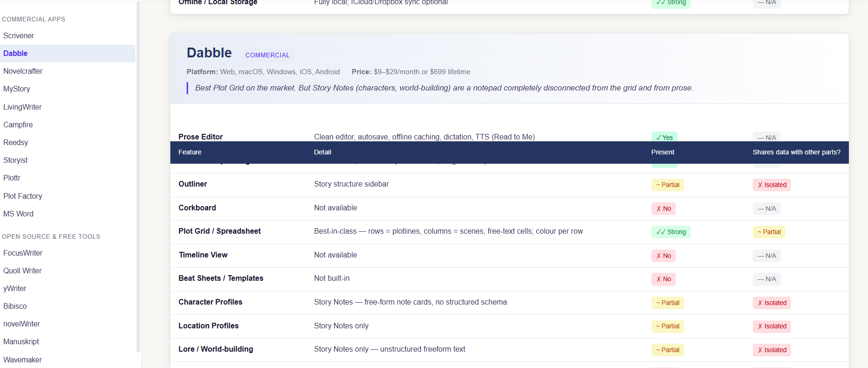Screen dimensions: 868x368
Task: Open the Plot Factory entry
Action: tap(23, 196)
